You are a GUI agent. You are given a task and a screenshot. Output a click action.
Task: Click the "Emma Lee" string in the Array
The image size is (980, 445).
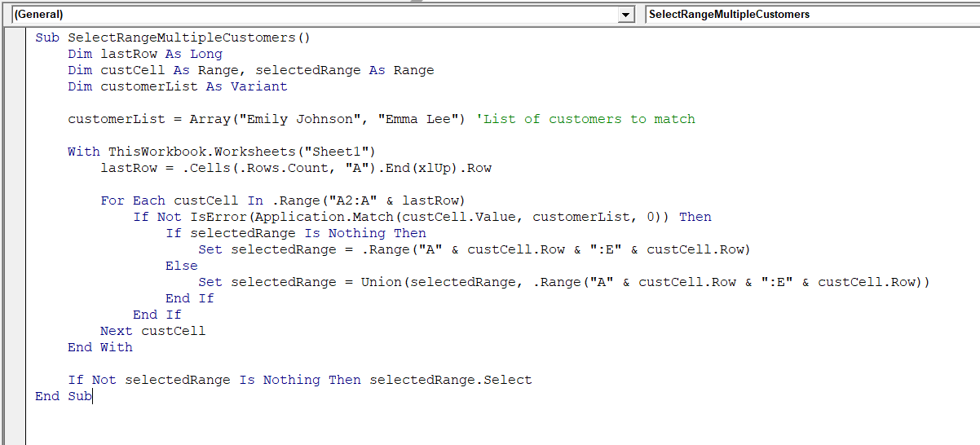pos(418,119)
